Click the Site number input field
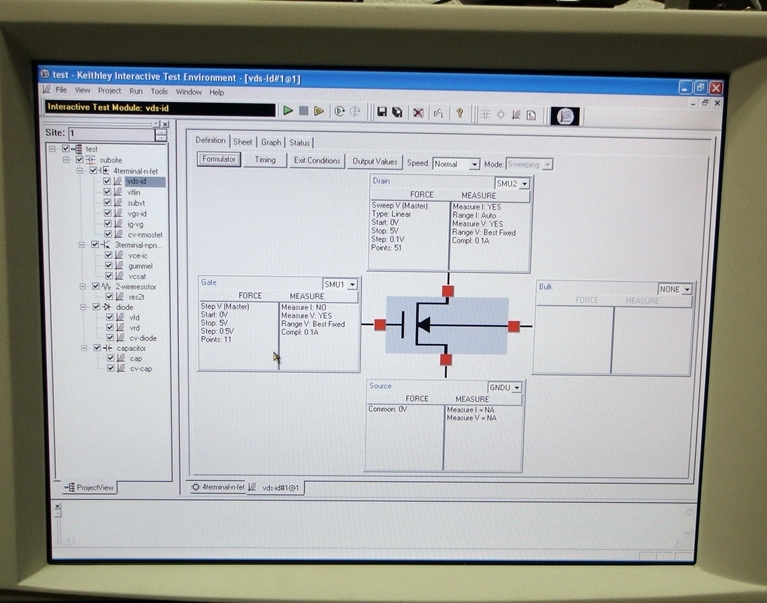 (111, 133)
